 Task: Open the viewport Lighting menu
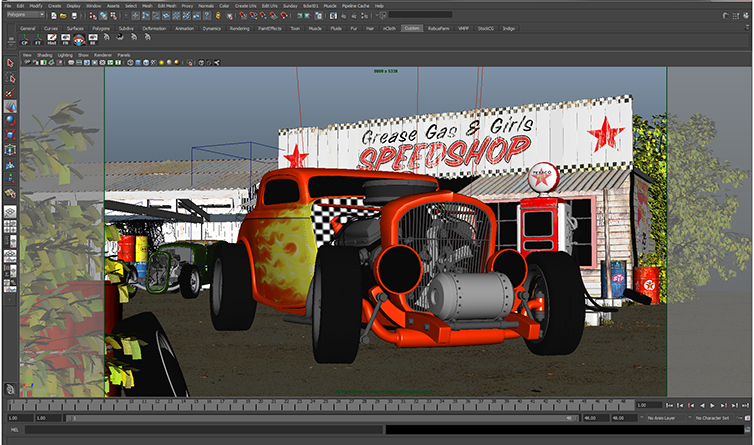pyautogui.click(x=65, y=55)
